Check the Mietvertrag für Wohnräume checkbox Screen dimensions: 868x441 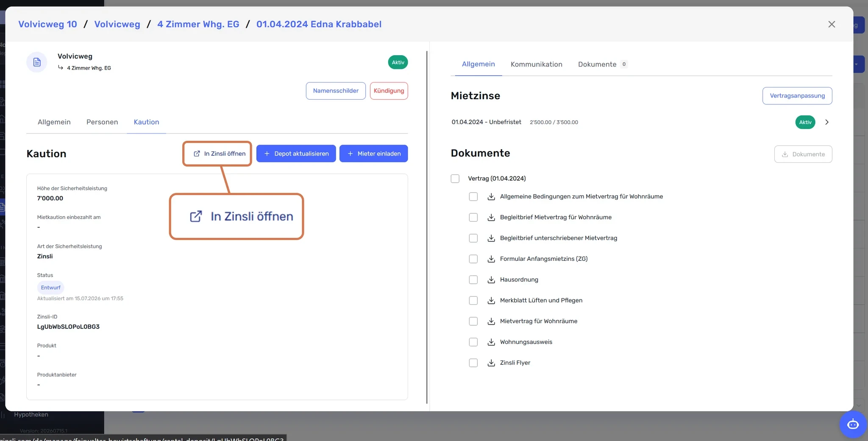[x=473, y=321]
